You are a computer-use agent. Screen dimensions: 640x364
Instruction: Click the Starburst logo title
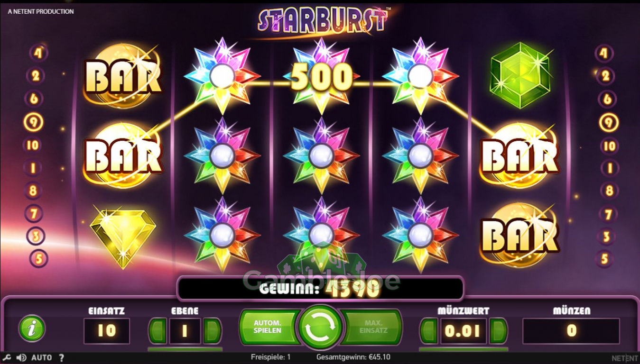[323, 20]
